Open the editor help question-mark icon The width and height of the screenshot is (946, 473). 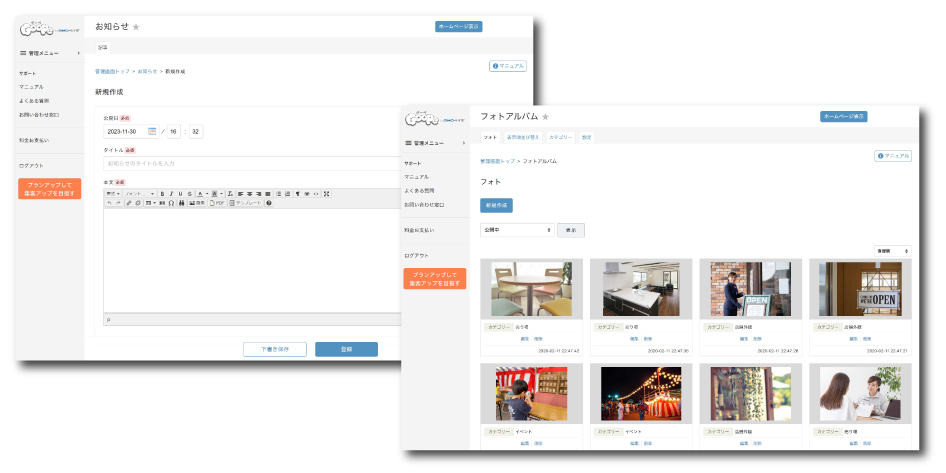pos(269,203)
